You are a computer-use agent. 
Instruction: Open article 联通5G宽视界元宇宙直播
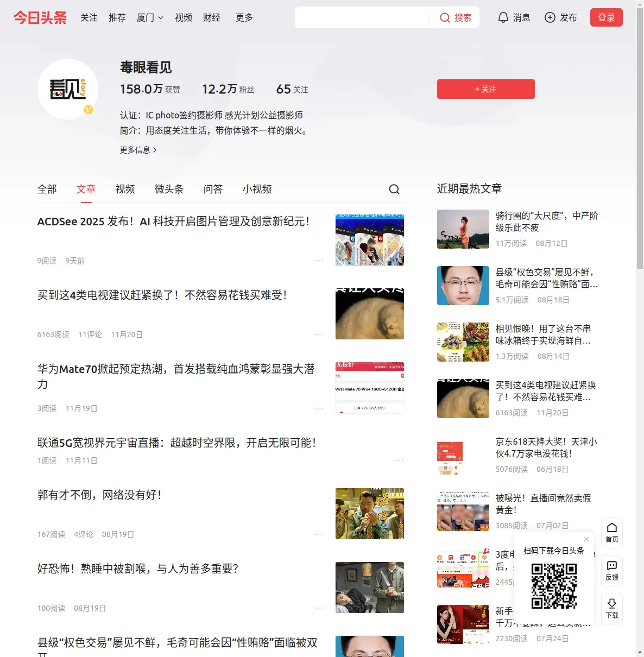click(x=177, y=443)
